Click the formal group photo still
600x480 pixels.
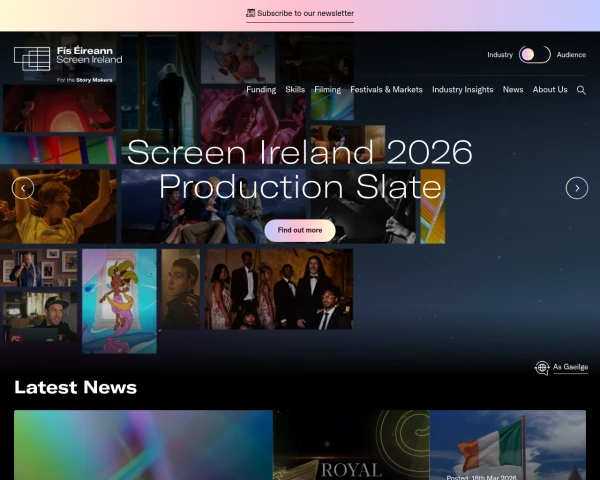279,289
